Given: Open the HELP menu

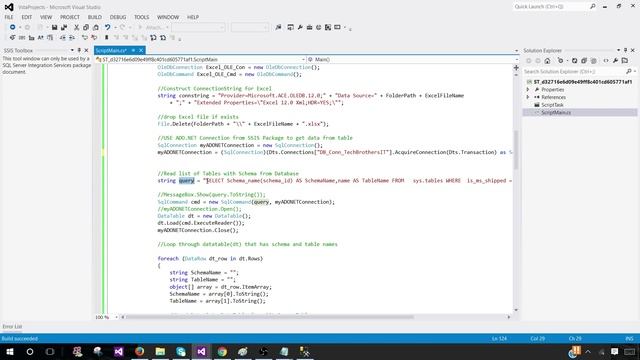Looking at the screenshot, I should (x=193, y=17).
